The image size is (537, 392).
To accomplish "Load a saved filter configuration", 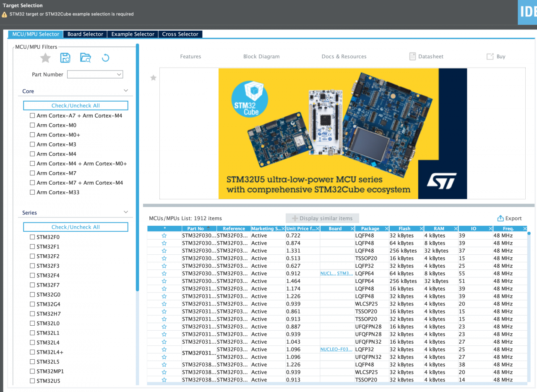I will point(86,58).
